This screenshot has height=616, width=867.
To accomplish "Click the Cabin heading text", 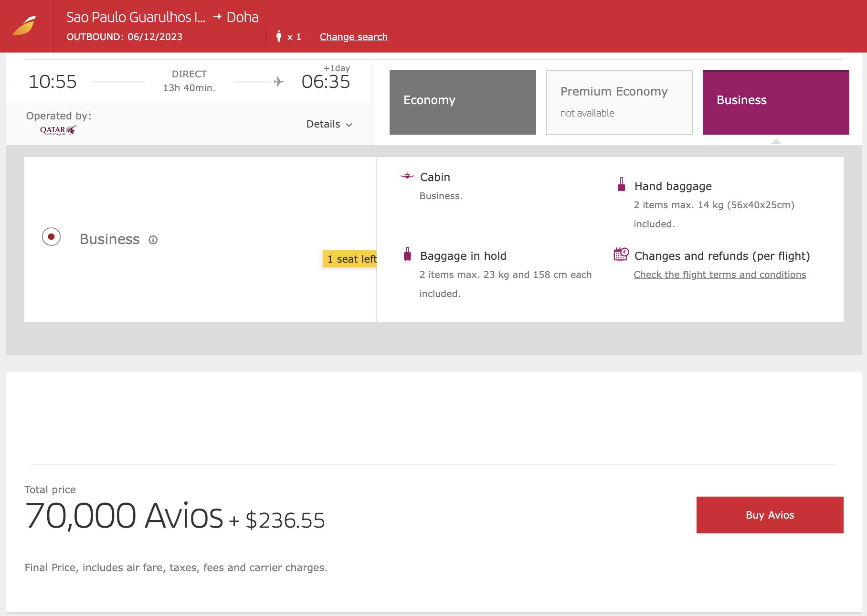I will [435, 177].
